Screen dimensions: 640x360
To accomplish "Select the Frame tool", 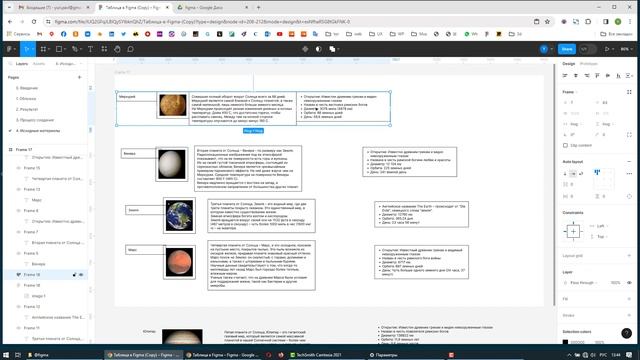I will point(43,49).
